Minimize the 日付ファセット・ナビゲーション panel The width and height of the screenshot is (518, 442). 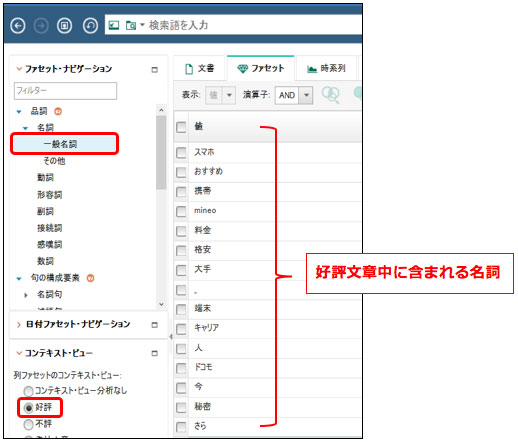coord(154,325)
